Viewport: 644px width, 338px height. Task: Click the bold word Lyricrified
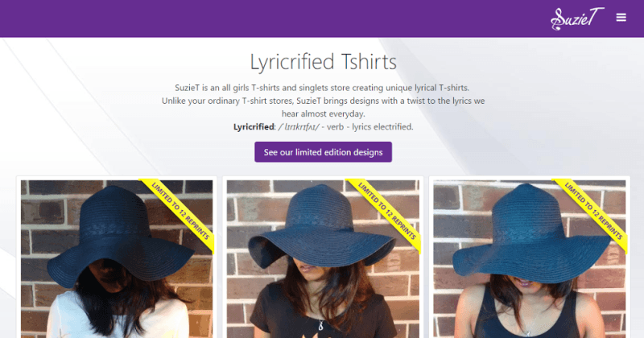click(253, 127)
